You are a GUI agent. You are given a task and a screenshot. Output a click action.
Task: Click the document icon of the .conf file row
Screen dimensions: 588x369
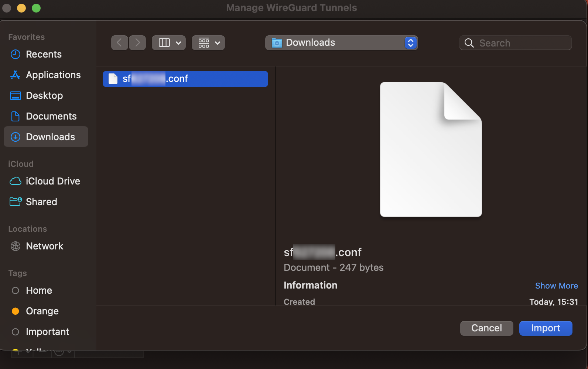tap(113, 79)
